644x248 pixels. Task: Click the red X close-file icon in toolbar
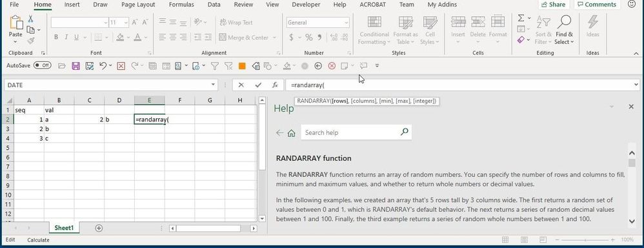121,65
